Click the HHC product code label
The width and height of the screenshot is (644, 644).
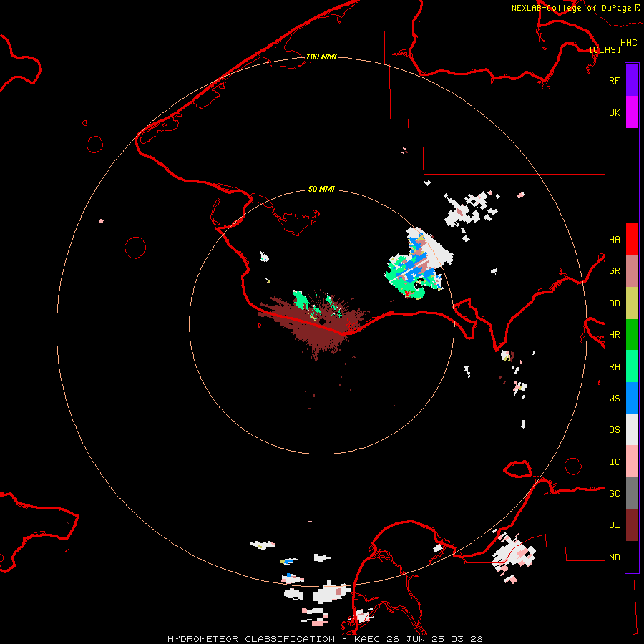tap(628, 42)
